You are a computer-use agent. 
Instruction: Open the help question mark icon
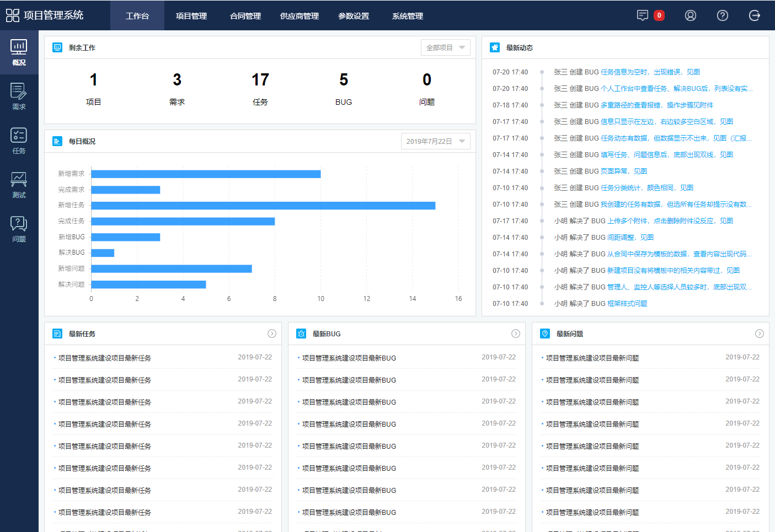[723, 15]
